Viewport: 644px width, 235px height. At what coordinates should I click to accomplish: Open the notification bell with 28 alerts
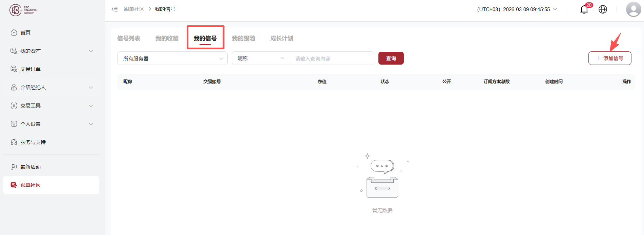tap(584, 9)
